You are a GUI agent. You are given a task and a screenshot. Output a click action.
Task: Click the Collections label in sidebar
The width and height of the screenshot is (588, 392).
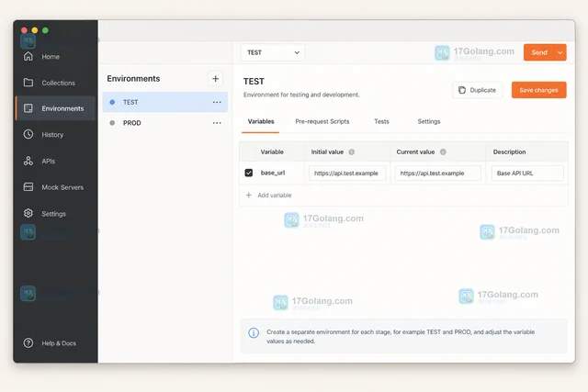point(59,83)
